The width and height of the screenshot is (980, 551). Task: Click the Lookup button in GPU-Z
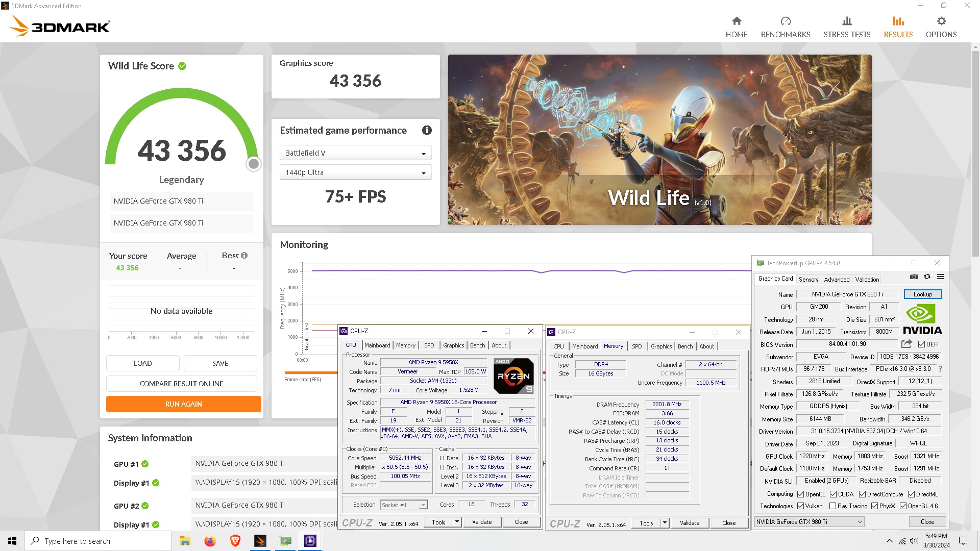923,294
